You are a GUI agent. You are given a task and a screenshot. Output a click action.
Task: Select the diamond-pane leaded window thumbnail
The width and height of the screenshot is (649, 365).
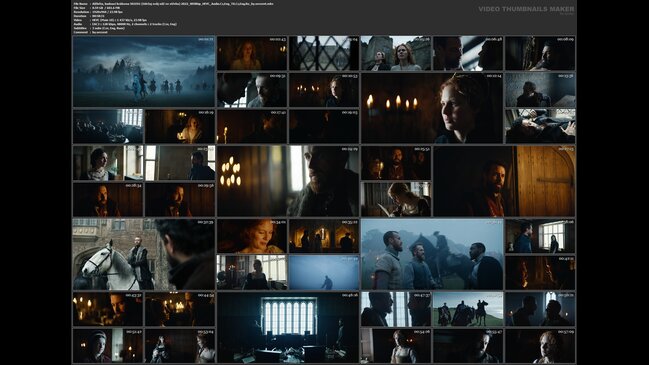[x=324, y=53]
